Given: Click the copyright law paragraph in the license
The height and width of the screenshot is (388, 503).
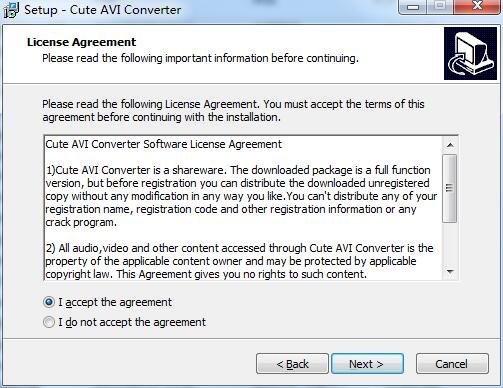Looking at the screenshot, I should [x=239, y=261].
